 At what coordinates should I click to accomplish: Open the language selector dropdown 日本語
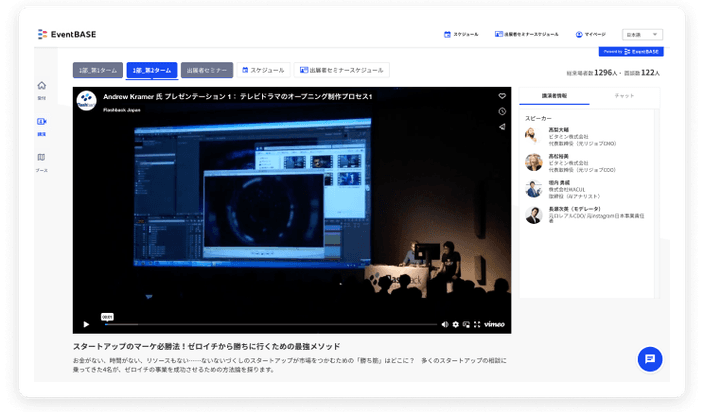[641, 34]
